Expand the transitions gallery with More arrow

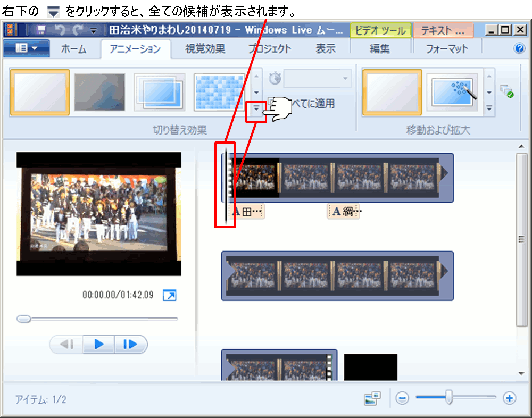click(256, 108)
